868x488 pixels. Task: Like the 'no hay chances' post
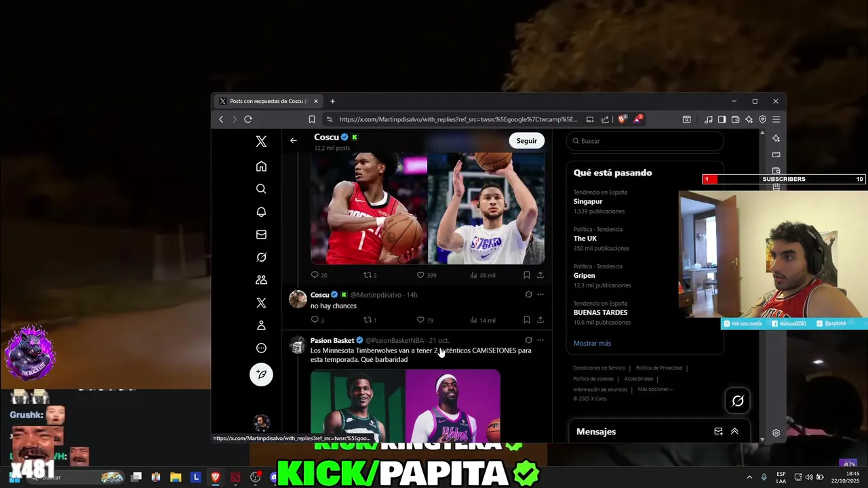click(x=425, y=320)
